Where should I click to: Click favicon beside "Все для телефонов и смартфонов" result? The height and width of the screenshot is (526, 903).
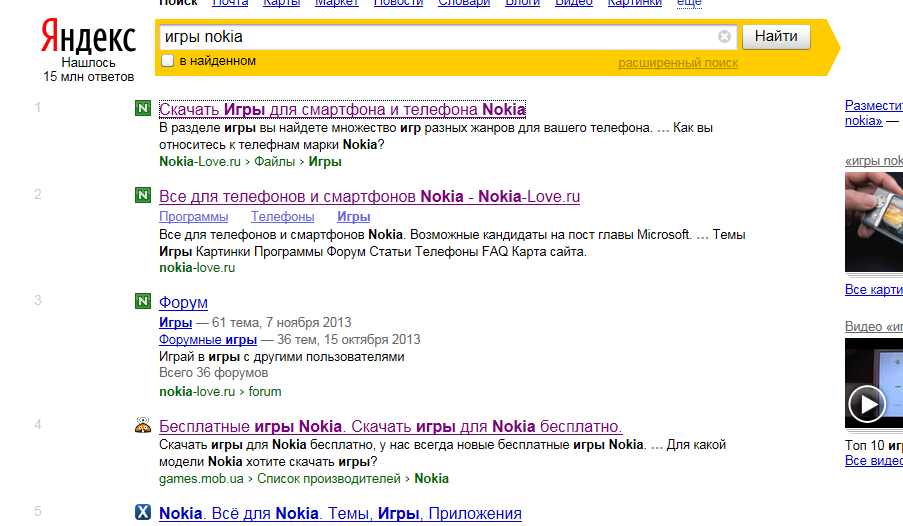[143, 196]
